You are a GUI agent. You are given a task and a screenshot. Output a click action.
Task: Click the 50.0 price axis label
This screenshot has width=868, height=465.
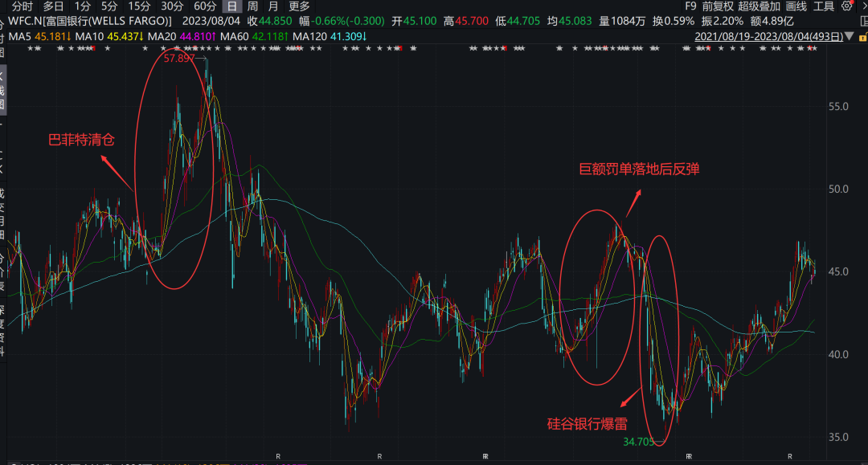[x=838, y=189]
